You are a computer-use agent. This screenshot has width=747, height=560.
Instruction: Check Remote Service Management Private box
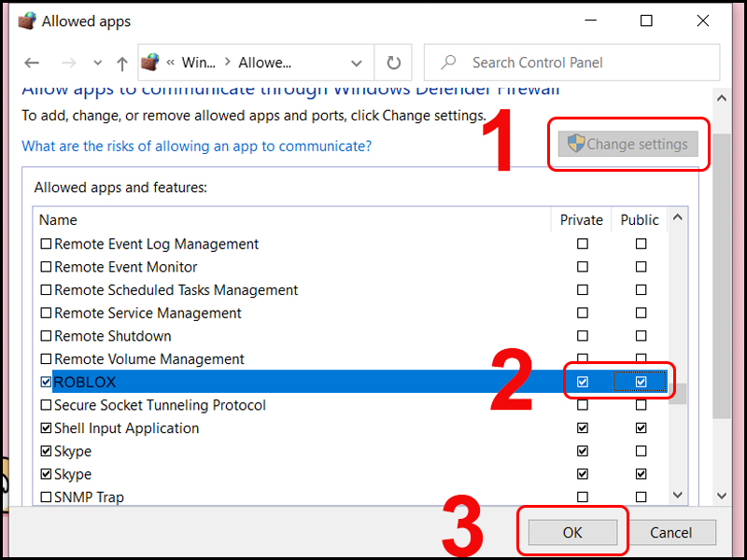(x=582, y=313)
